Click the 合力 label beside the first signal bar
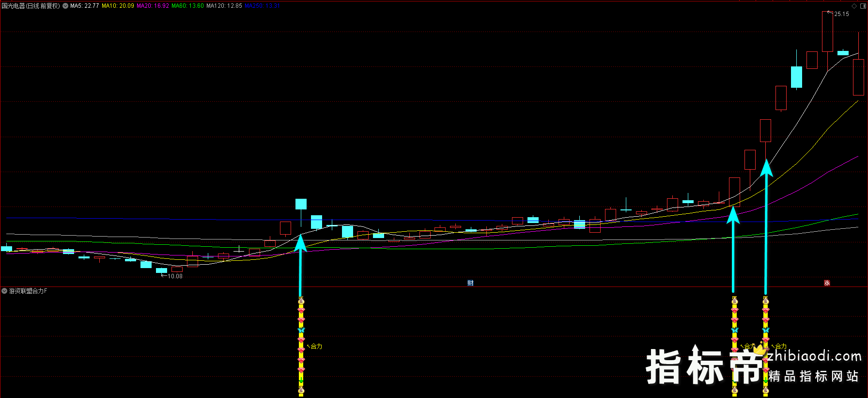 click(x=316, y=346)
